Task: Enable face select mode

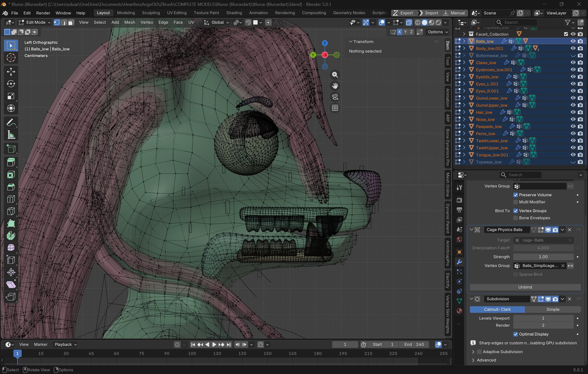Action: [x=71, y=23]
